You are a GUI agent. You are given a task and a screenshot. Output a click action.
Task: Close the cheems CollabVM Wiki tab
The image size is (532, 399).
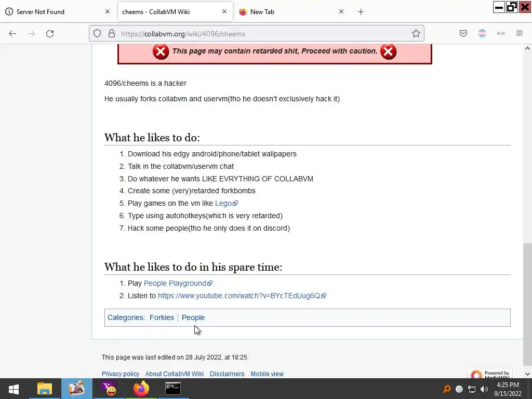224,11
